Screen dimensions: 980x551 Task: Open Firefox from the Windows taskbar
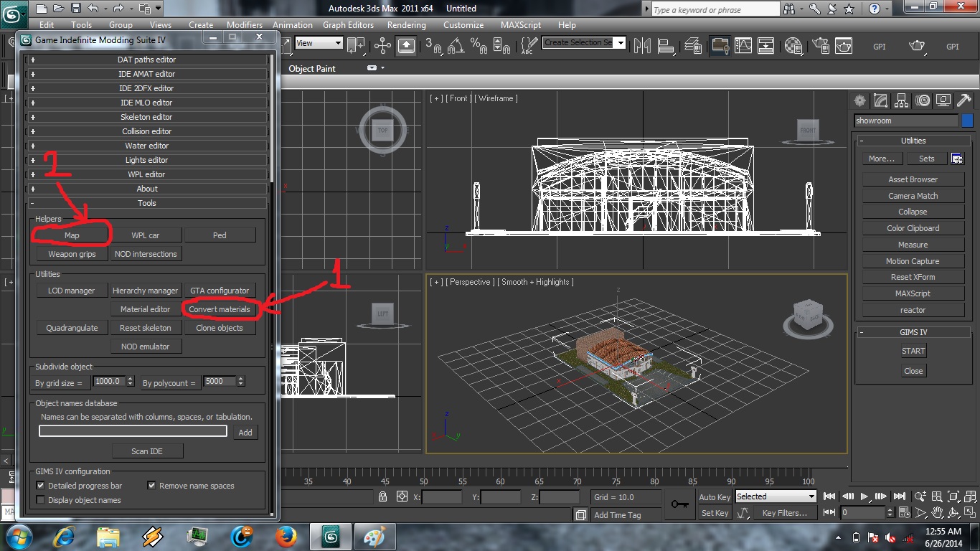286,536
